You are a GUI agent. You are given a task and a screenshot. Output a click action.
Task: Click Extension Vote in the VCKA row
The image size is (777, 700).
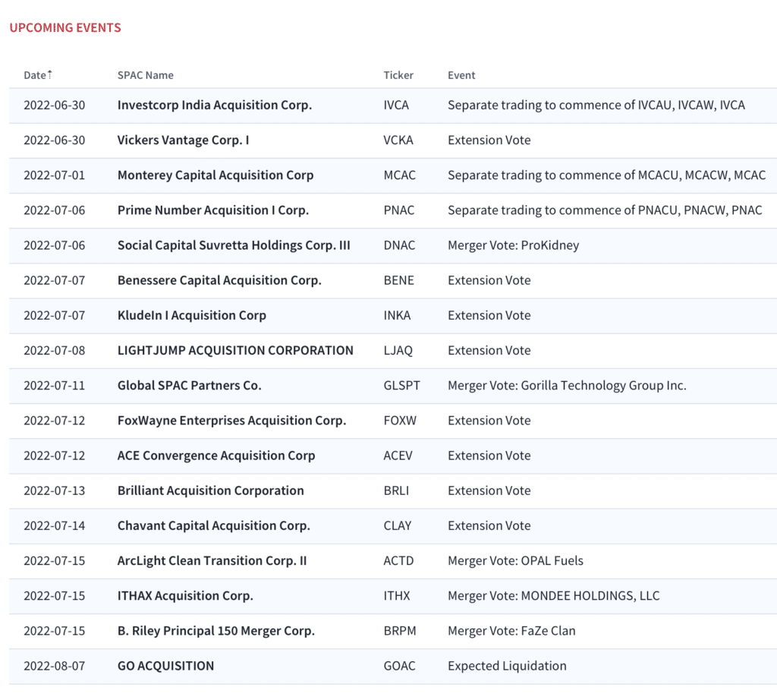click(489, 140)
